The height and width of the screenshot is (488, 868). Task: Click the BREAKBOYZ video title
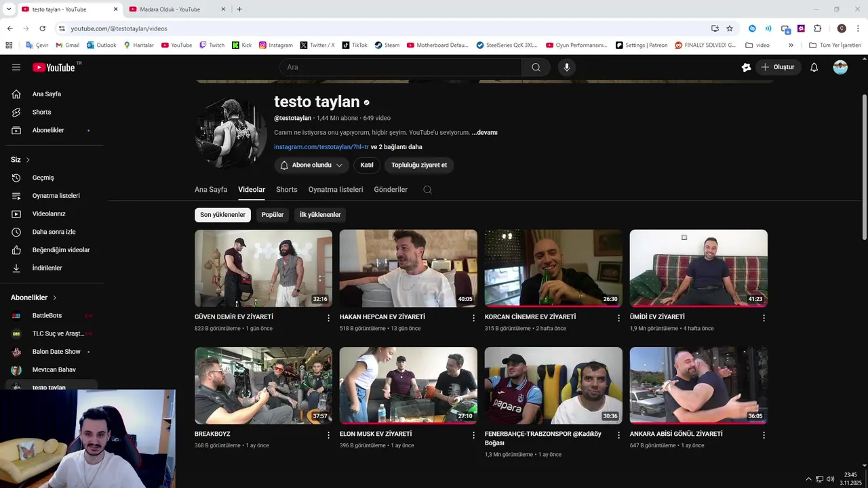[x=212, y=434]
